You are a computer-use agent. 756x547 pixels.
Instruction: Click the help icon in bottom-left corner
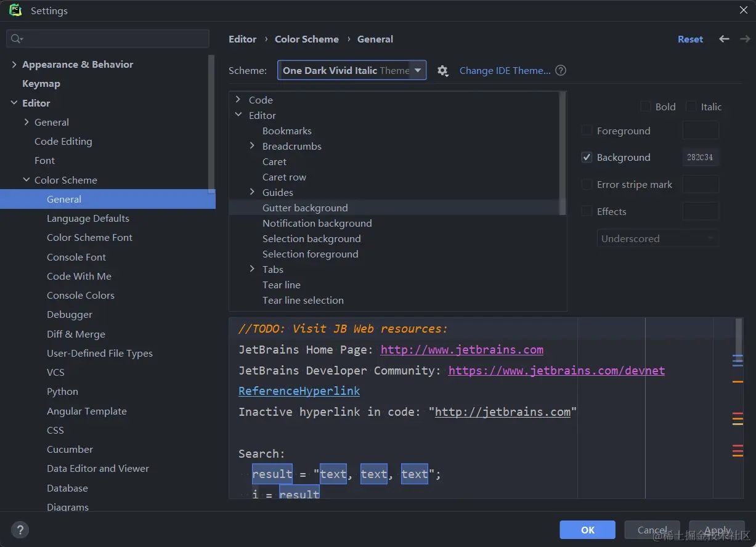click(20, 530)
